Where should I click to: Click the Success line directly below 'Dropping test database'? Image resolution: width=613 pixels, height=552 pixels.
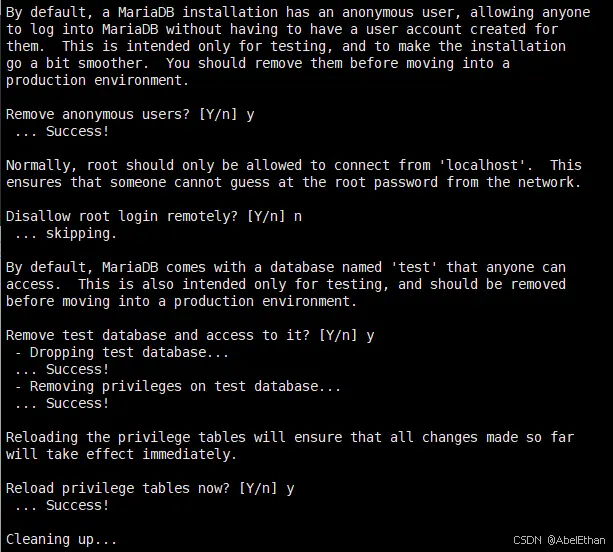(x=62, y=369)
